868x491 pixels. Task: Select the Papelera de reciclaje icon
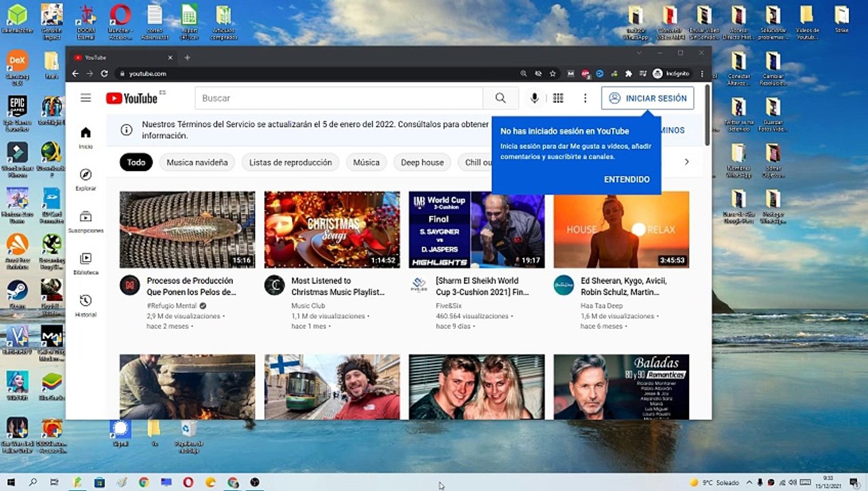pyautogui.click(x=189, y=437)
